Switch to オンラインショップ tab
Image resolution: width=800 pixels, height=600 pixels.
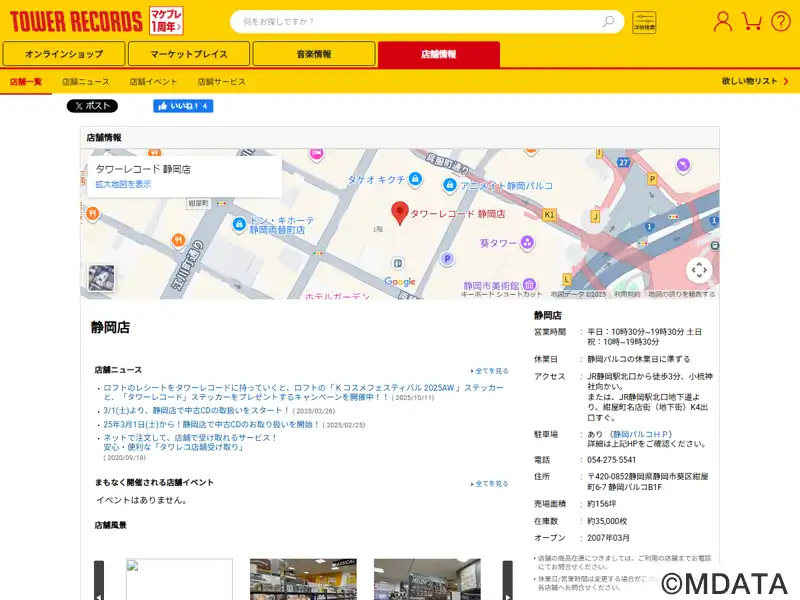click(64, 54)
